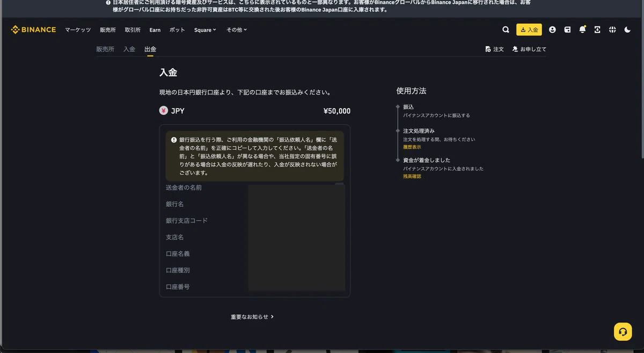Screen dimensions: 644x353
Task: Click the 銀行名 label
Action: point(175,204)
